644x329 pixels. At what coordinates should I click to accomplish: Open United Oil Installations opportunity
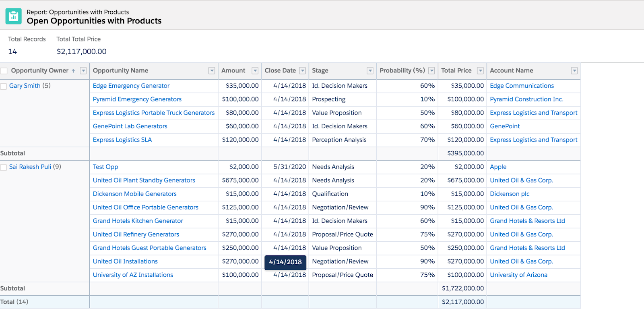pos(125,261)
